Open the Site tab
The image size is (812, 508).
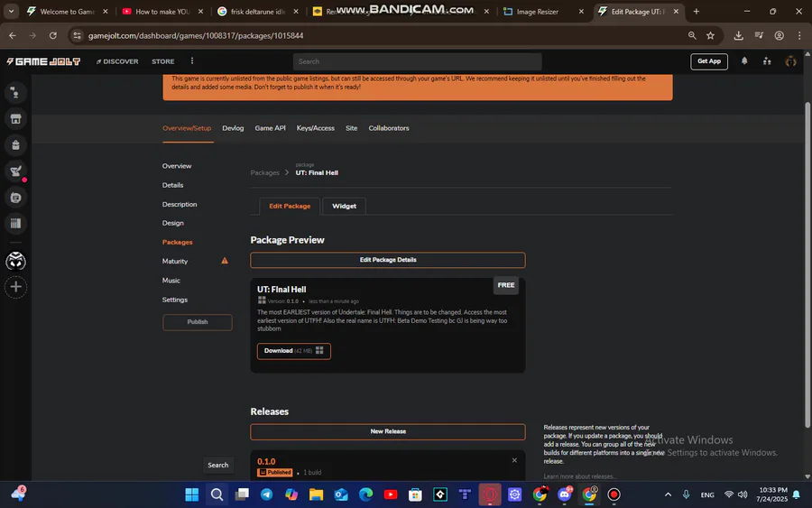[351, 128]
